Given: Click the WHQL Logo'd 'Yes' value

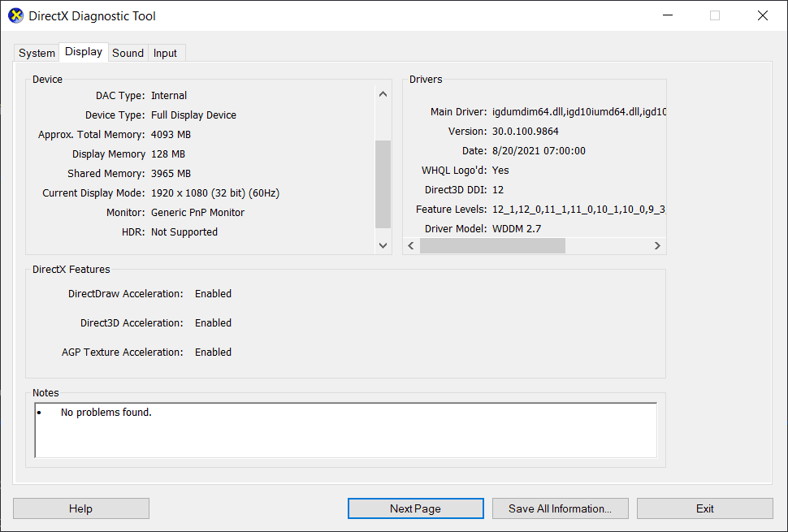Looking at the screenshot, I should click(500, 171).
